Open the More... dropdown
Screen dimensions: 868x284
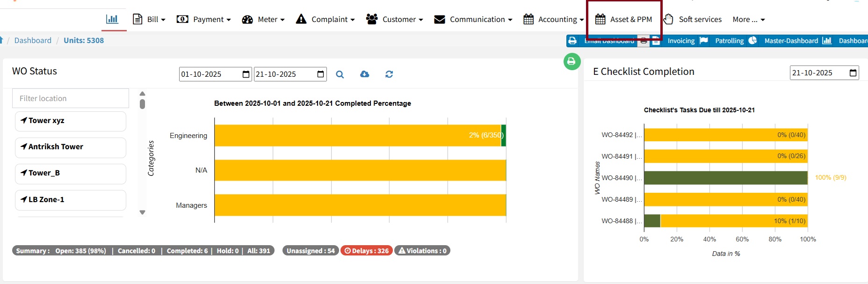748,19
